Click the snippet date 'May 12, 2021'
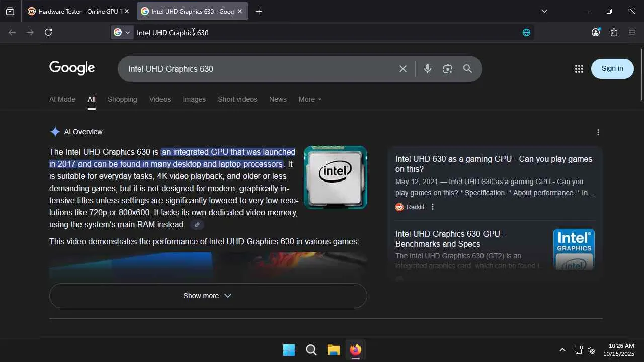644x362 pixels. tap(418, 182)
